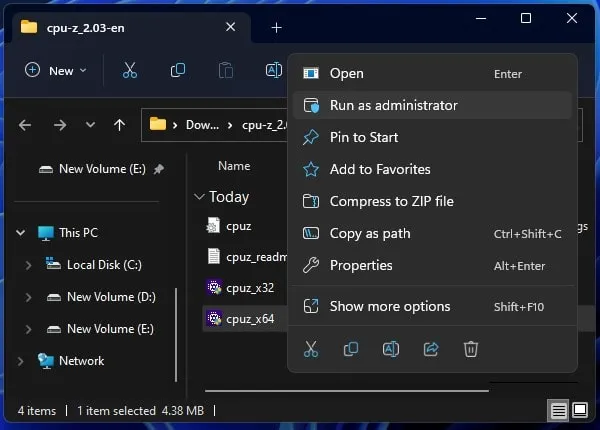Click chevron before Dow... in address bar
The height and width of the screenshot is (430, 600).
click(175, 125)
